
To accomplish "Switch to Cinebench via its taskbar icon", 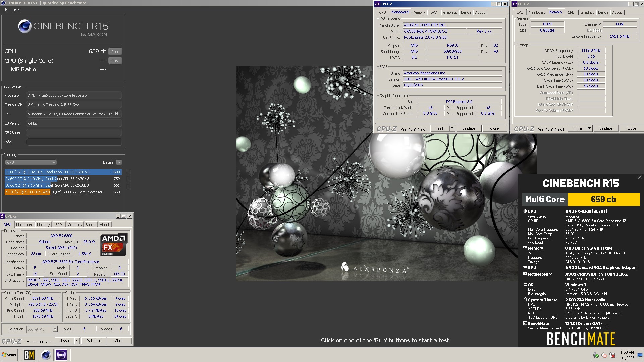I will tap(46, 355).
